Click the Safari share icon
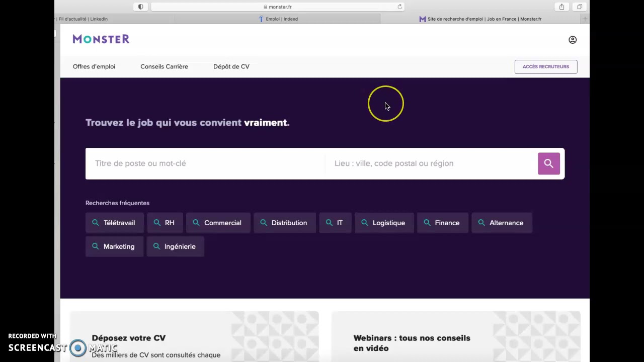 [x=561, y=7]
